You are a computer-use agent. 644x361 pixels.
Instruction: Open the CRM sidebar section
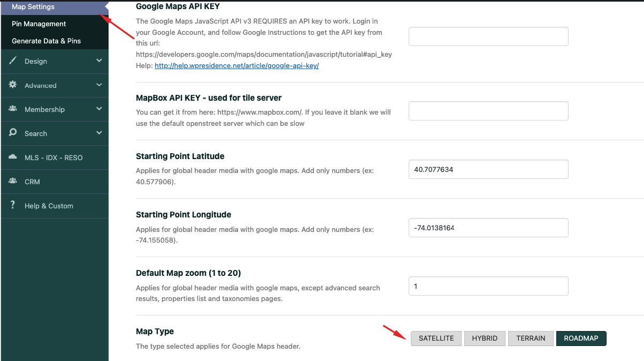(54, 182)
